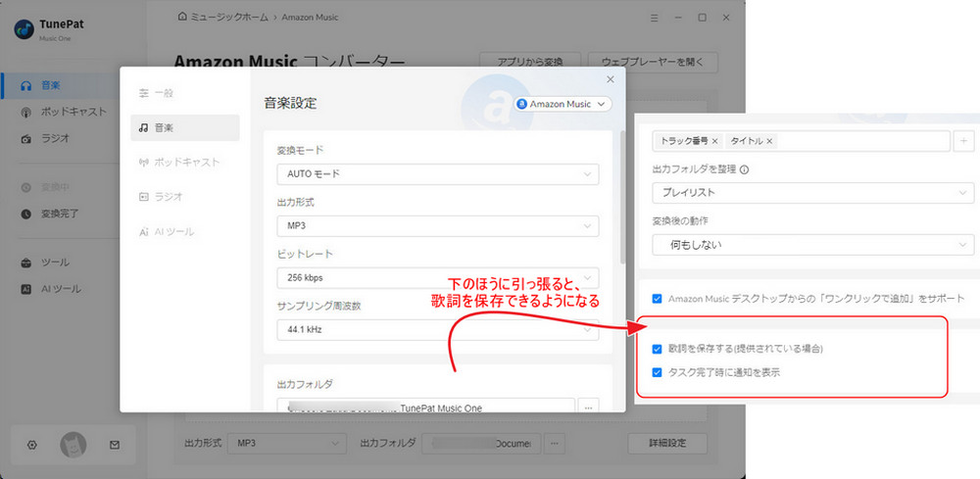Click the bottom bar … browse button
Screen dimensions: 980x479
click(x=555, y=444)
